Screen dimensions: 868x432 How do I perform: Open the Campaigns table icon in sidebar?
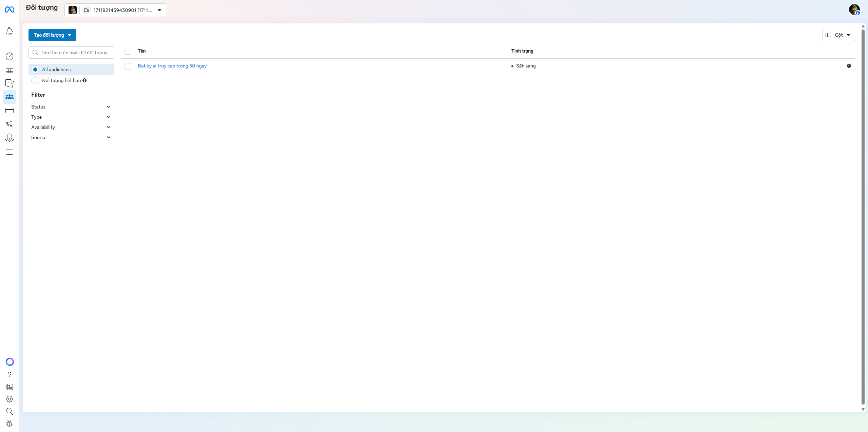(x=10, y=70)
